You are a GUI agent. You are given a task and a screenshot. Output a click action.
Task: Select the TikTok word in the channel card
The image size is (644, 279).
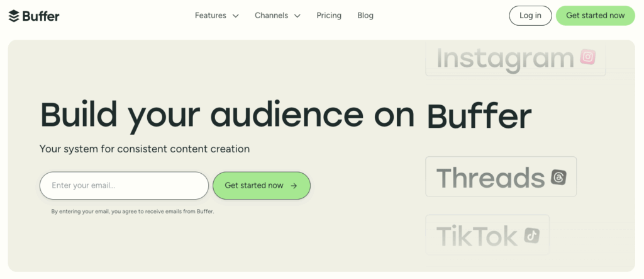tap(477, 236)
